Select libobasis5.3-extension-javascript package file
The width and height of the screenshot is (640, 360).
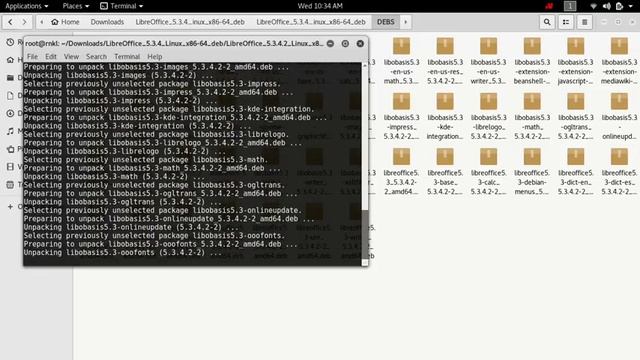point(576,61)
